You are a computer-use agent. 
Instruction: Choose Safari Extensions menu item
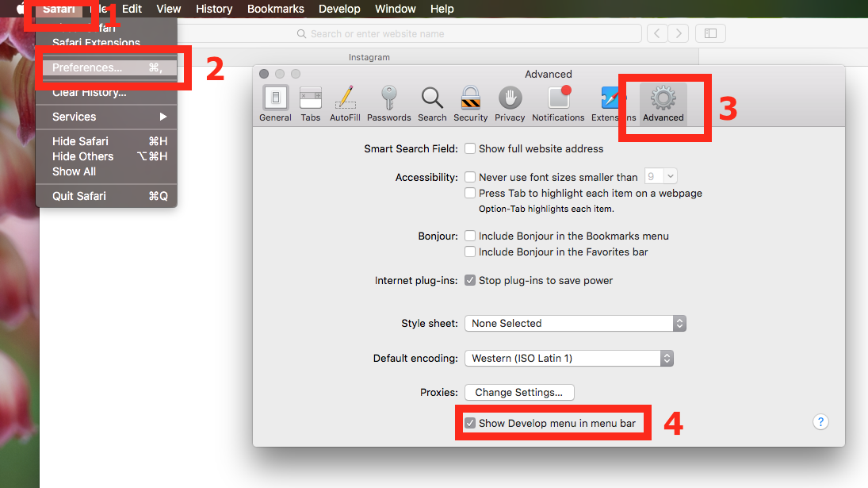coord(106,43)
